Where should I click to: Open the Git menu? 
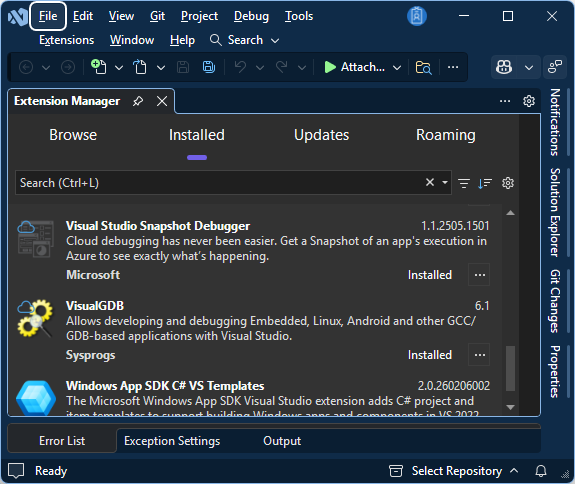(158, 16)
